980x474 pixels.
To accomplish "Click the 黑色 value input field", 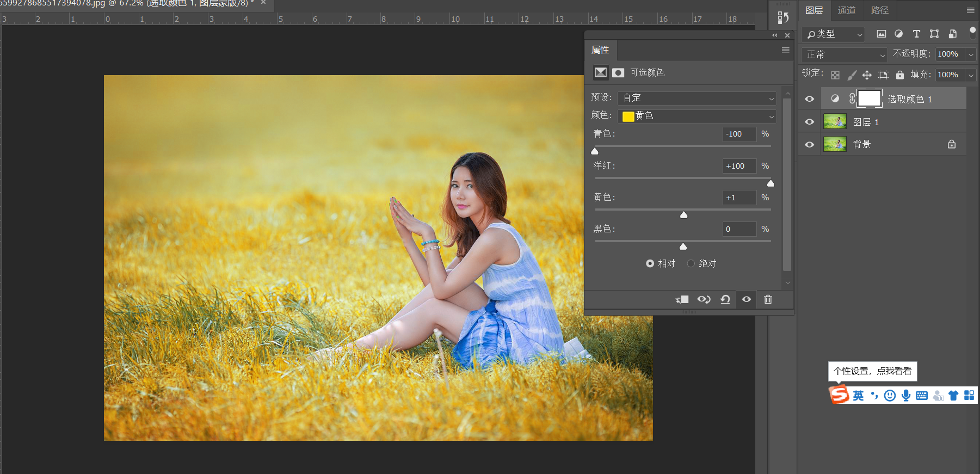I will tap(739, 229).
